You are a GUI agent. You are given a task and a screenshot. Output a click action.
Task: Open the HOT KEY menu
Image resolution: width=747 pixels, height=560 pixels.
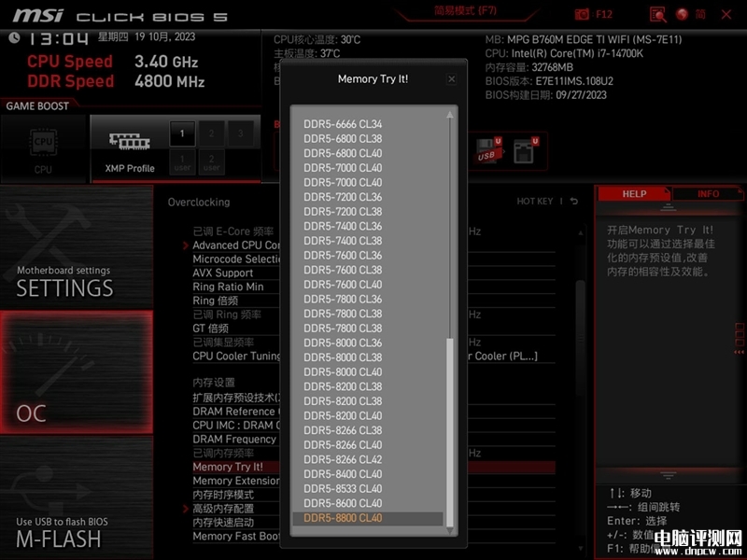pyautogui.click(x=535, y=202)
